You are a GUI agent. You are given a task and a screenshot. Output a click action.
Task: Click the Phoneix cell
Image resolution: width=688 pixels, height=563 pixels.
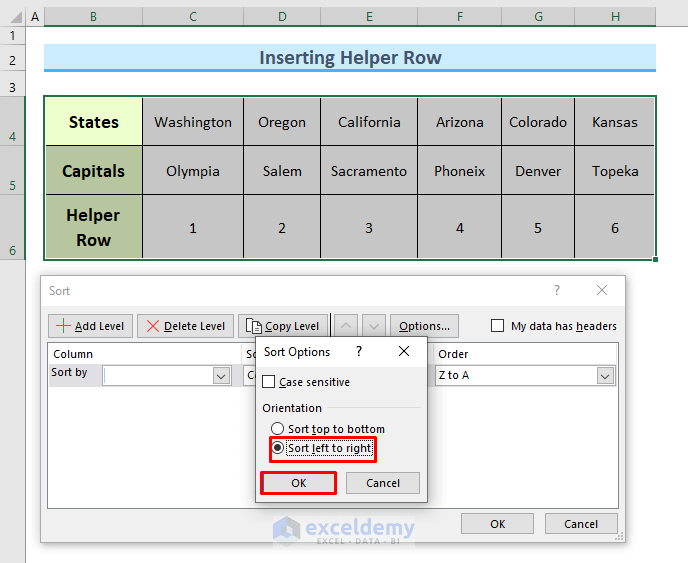pos(459,171)
